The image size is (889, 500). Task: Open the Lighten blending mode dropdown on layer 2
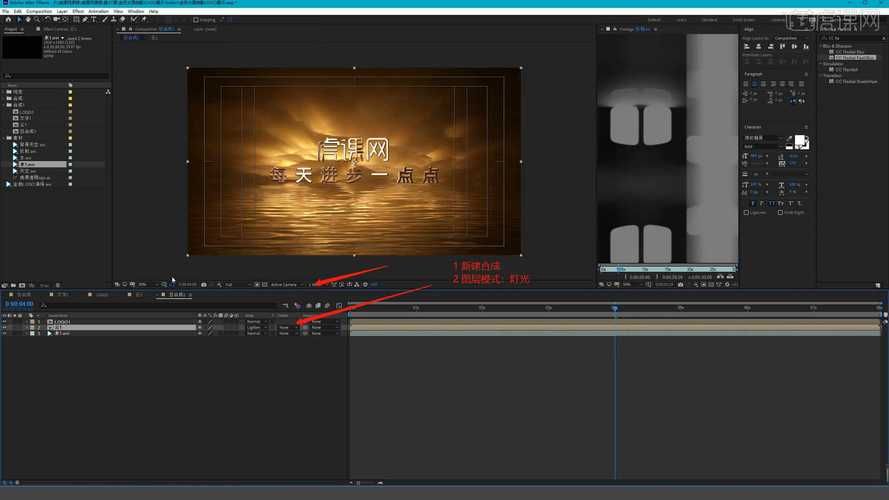[x=257, y=328]
